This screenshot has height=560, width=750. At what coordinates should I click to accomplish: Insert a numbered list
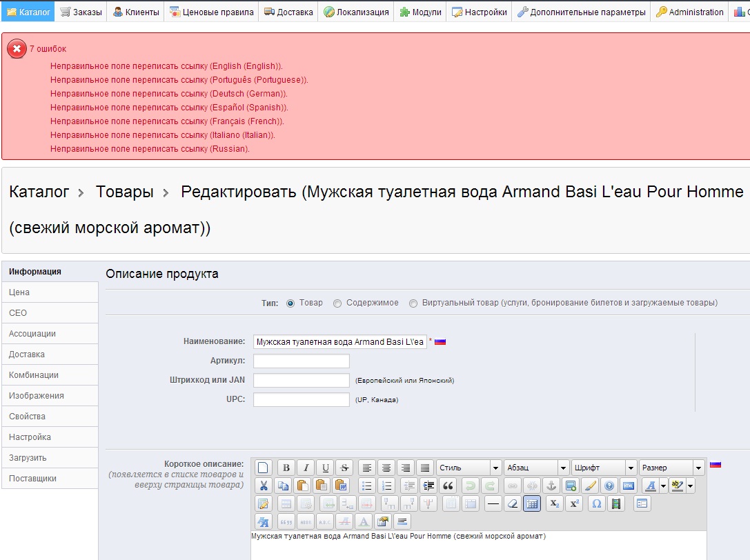click(x=386, y=486)
